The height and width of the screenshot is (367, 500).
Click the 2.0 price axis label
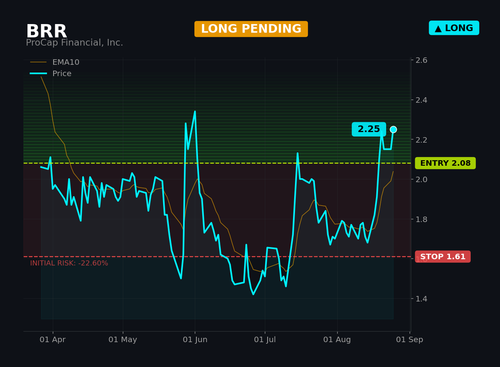coord(421,180)
